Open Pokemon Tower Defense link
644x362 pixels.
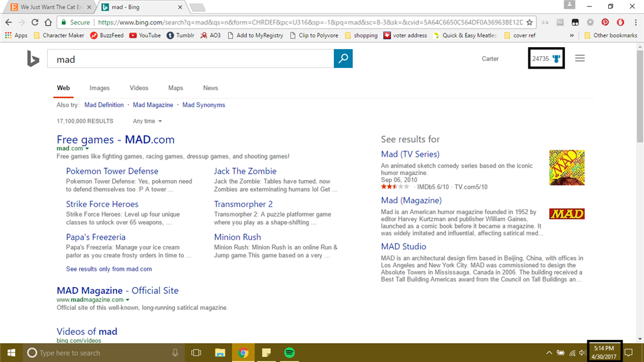tap(112, 171)
